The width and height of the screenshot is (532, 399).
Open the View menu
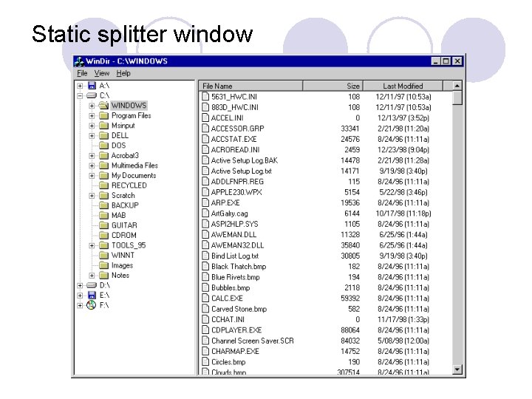[102, 73]
